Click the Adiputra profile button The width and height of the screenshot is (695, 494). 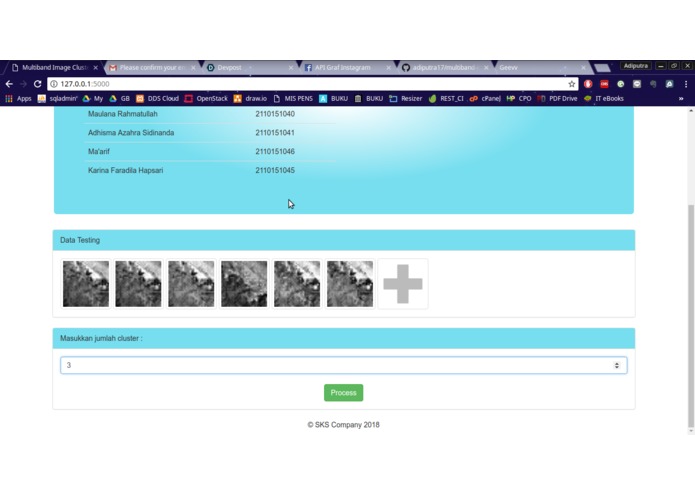click(x=636, y=66)
